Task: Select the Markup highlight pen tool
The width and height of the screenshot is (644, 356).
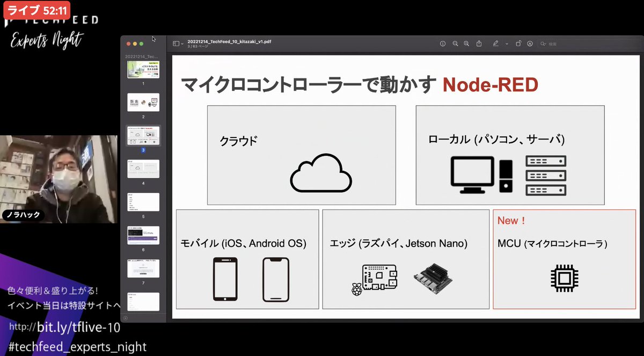Action: pos(496,43)
